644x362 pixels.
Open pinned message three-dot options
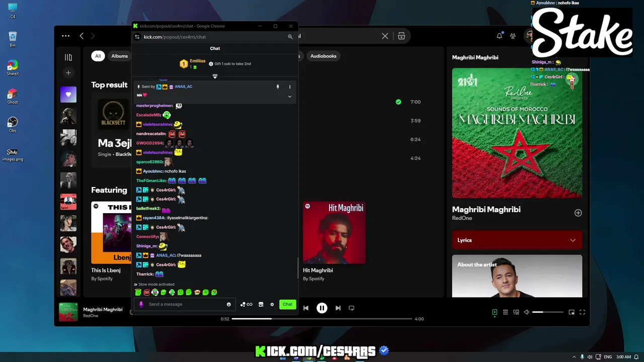(x=289, y=87)
